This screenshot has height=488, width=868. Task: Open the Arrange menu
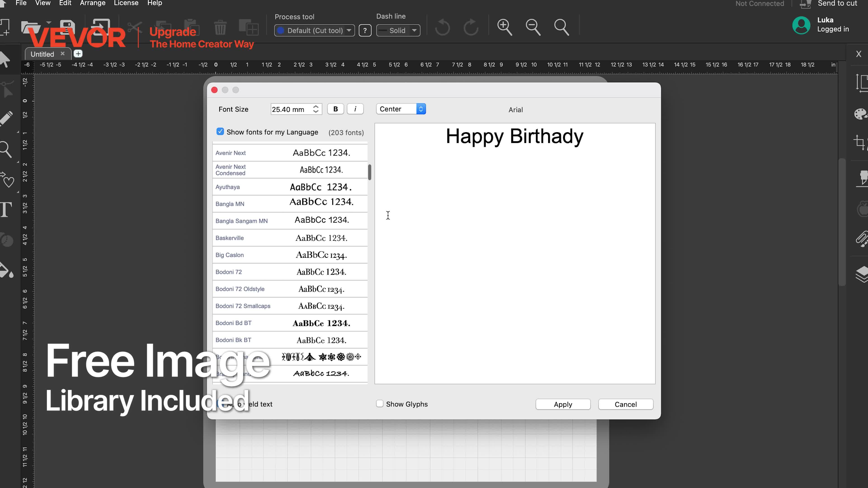pos(92,3)
